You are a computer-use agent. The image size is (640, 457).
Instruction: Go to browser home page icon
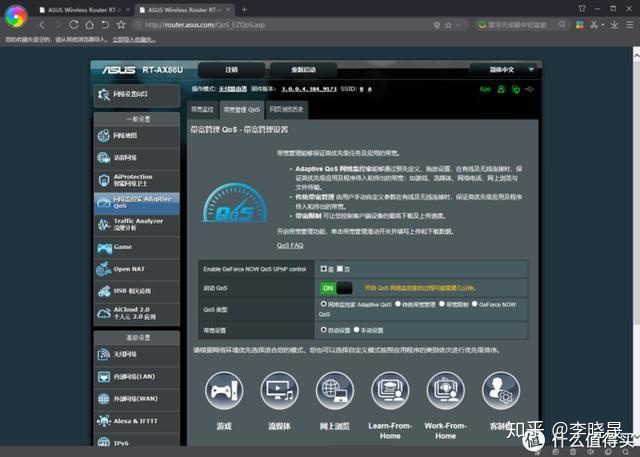point(89,24)
